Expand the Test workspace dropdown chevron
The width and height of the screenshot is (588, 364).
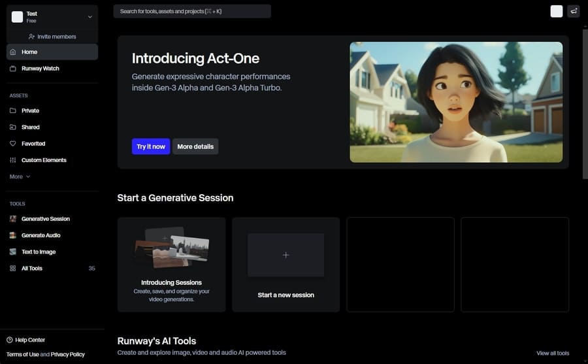click(90, 17)
